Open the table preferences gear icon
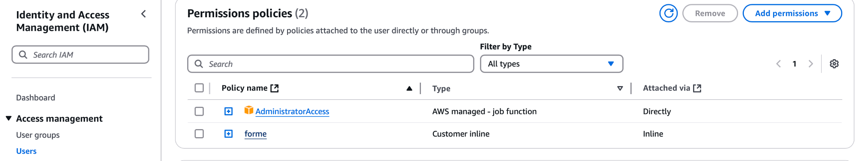This screenshot has height=161, width=868. (x=834, y=64)
